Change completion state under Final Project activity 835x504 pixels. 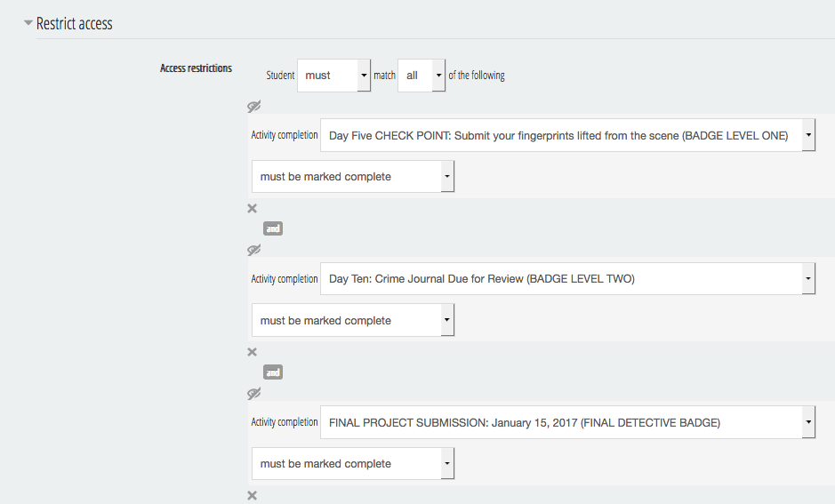(353, 463)
